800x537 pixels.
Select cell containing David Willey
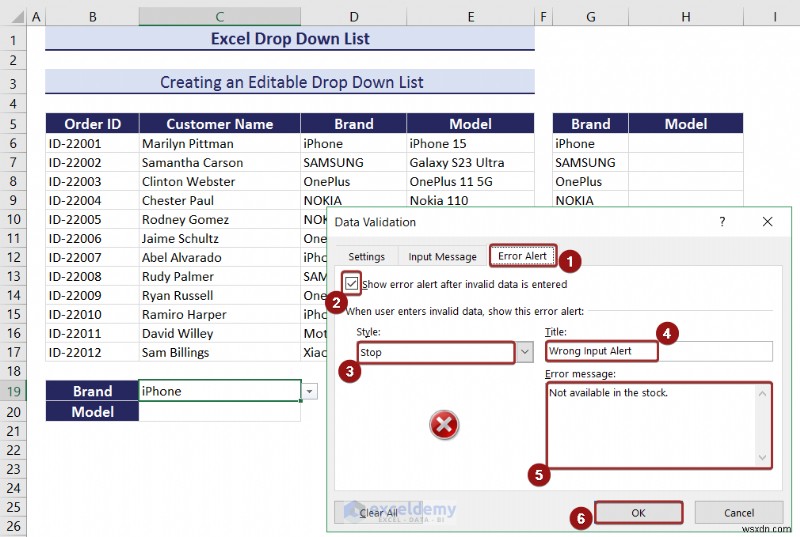click(219, 334)
